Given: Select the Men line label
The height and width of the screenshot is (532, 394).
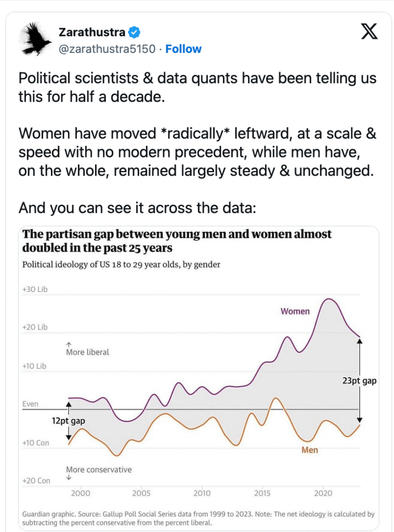Looking at the screenshot, I should tap(309, 450).
